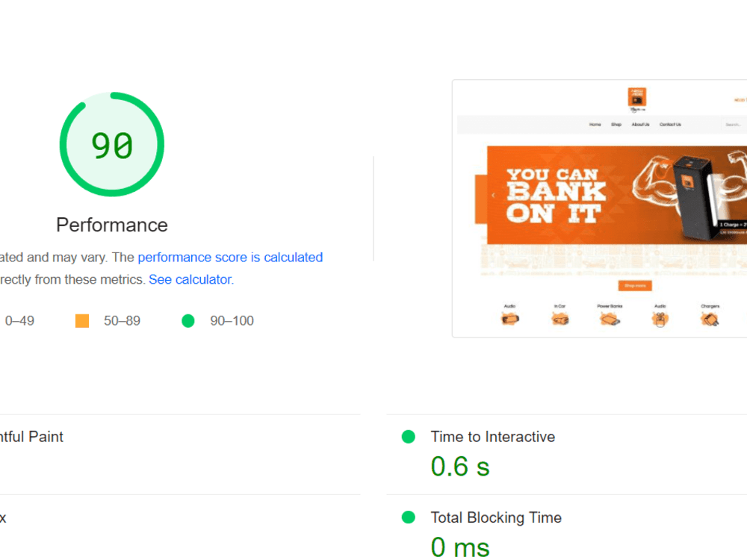Click the '90–100' legend range text
The image size is (747, 560).
(x=232, y=321)
